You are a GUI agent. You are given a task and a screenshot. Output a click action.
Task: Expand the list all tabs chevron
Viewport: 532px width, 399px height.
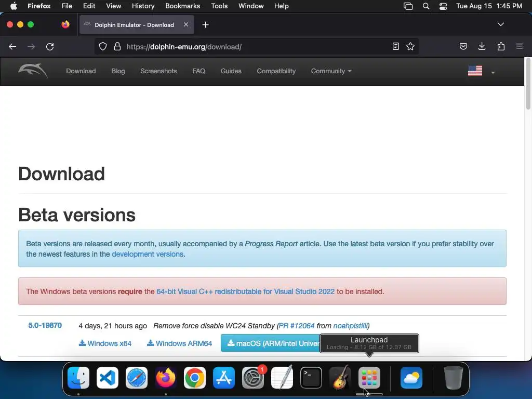(x=500, y=24)
